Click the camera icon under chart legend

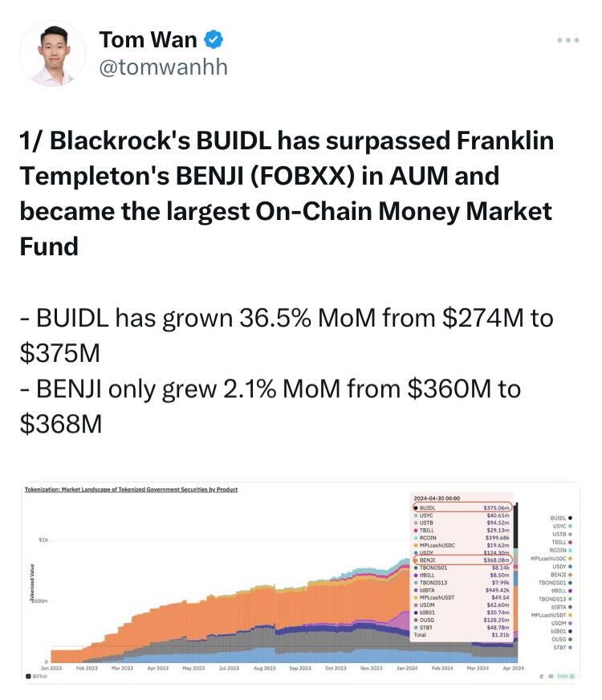tap(549, 677)
